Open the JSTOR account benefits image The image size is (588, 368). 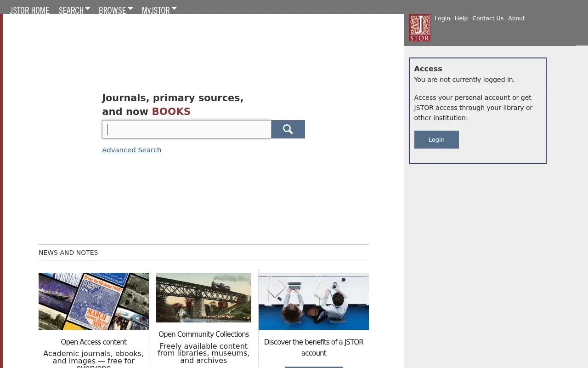pyautogui.click(x=314, y=301)
